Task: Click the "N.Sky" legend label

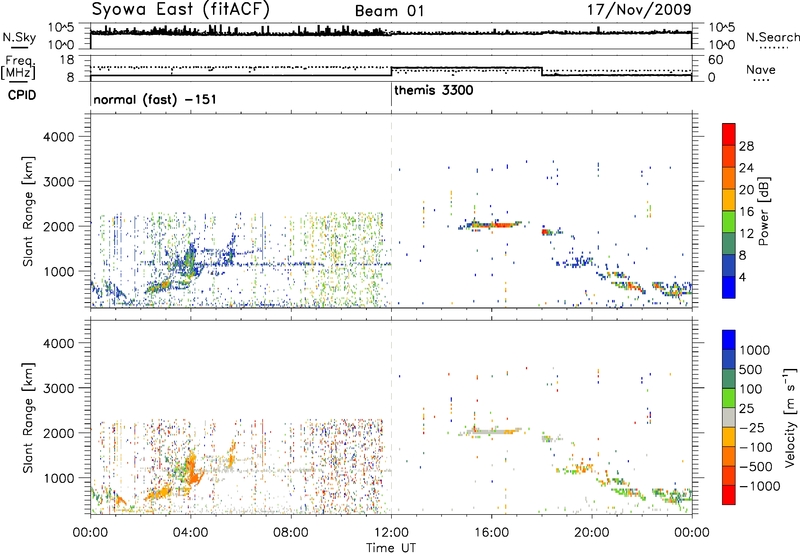Action: (20, 37)
